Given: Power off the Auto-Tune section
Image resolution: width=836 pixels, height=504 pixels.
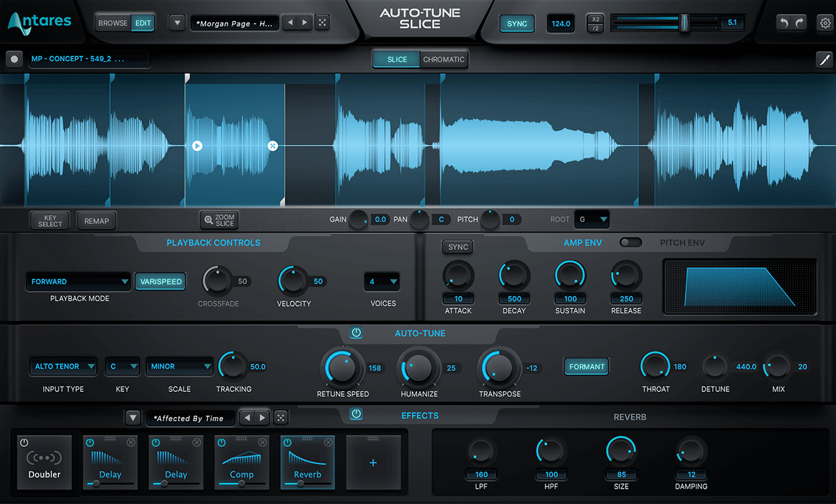Looking at the screenshot, I should click(356, 333).
